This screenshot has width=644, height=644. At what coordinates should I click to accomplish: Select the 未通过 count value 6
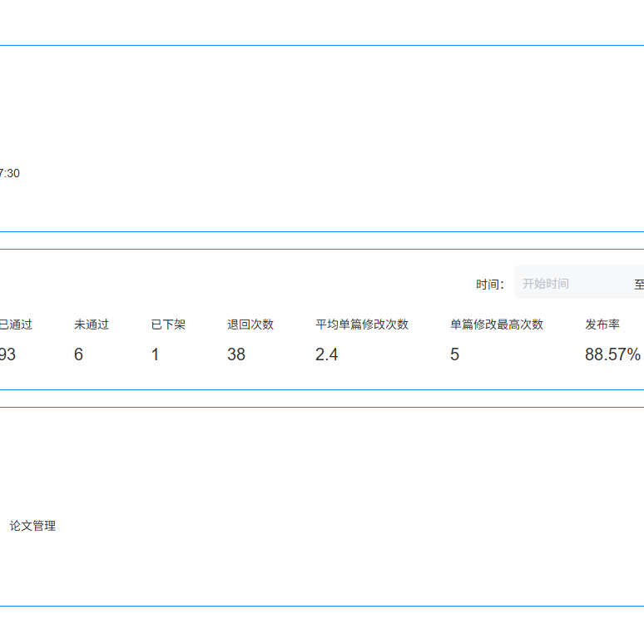pyautogui.click(x=79, y=354)
